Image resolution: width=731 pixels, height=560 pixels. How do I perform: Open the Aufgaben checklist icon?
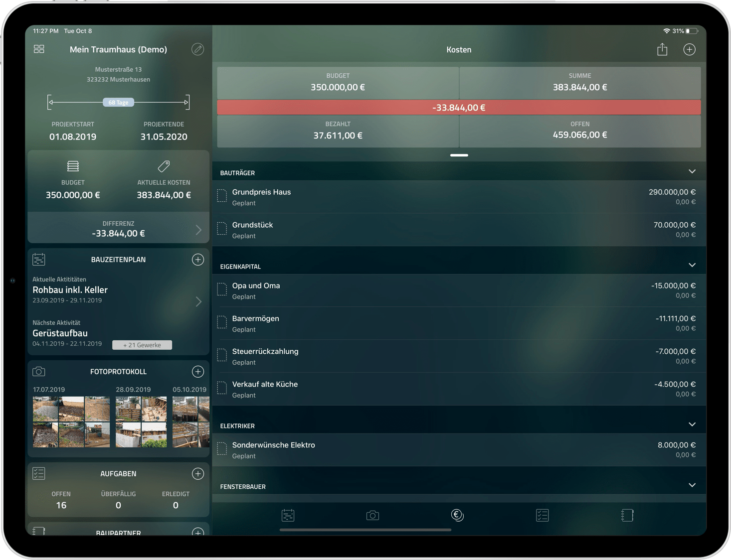point(39,473)
